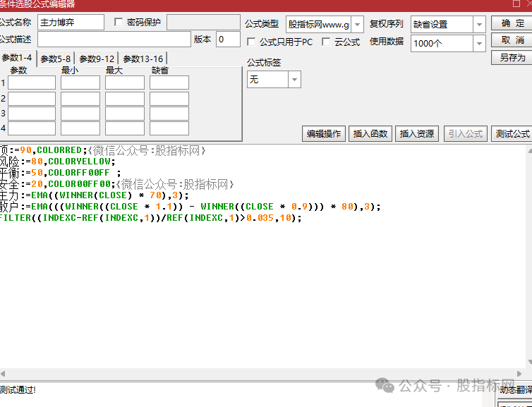Viewport: 532px width, 407px height.
Task: Click the code editor scroll-right arrow
Action: tap(519, 374)
